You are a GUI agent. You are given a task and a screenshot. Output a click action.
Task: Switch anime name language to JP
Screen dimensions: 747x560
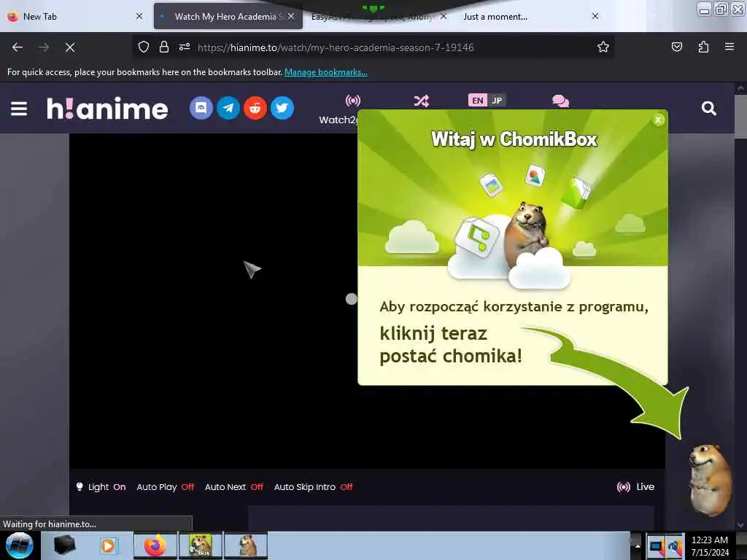click(x=497, y=100)
